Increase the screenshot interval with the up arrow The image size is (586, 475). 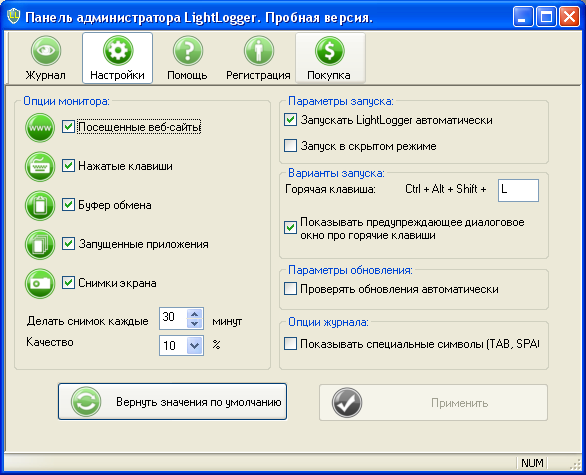tap(195, 314)
